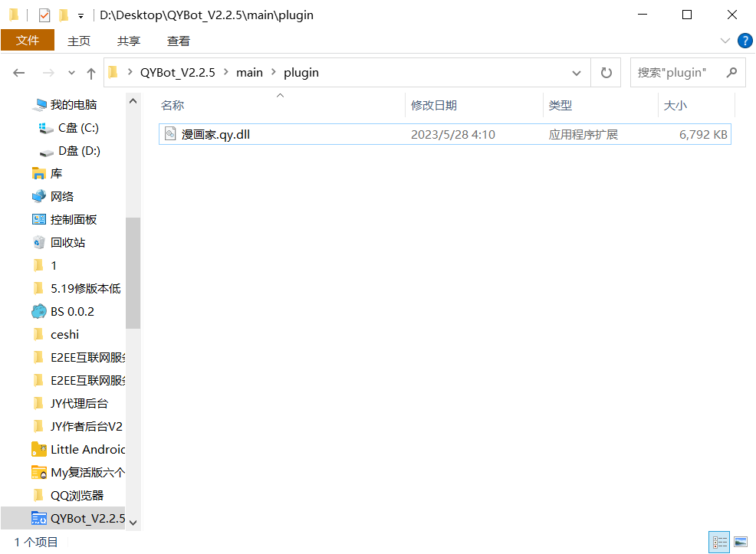The width and height of the screenshot is (756, 554).
Task: Refresh the plugin folder view
Action: point(606,73)
